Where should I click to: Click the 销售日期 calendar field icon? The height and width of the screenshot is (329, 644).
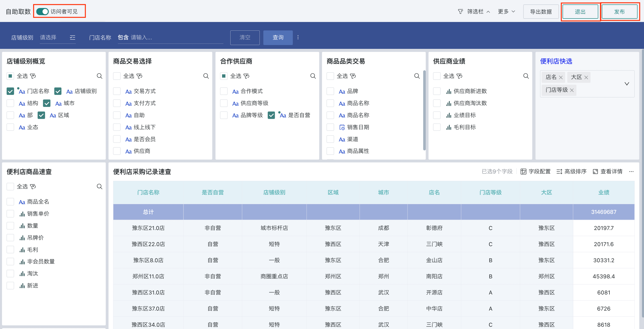point(342,127)
